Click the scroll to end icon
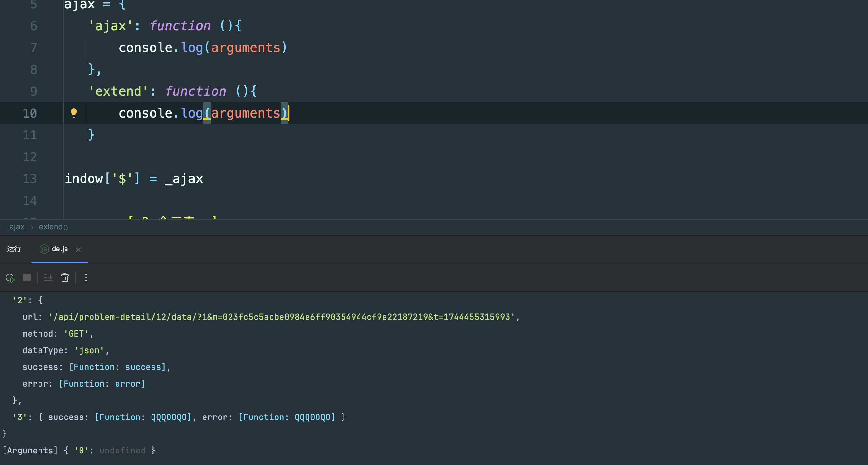Image resolution: width=868 pixels, height=465 pixels. click(48, 277)
